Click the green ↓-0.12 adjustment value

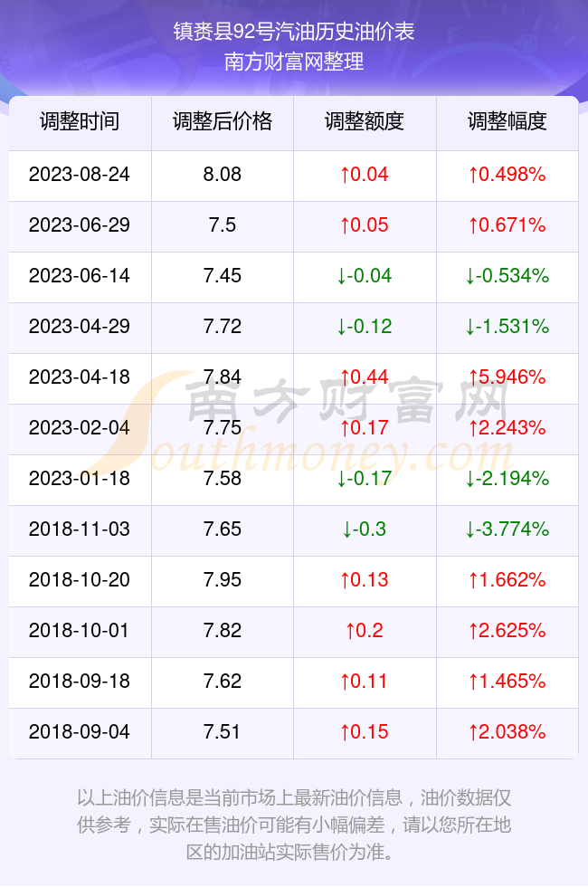[x=365, y=327]
